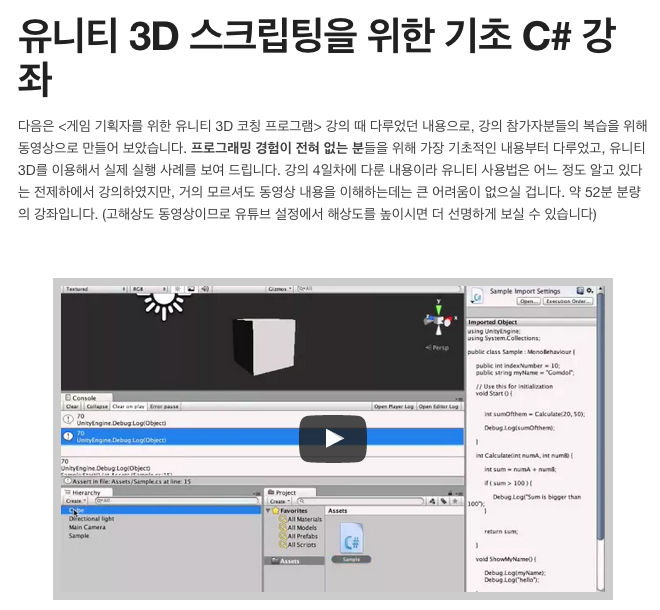
Task: Click Open Editor Log button
Action: pos(439,406)
